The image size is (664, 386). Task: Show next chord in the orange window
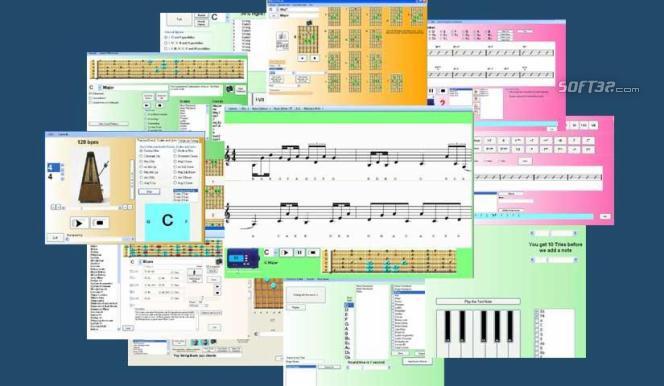314,58
